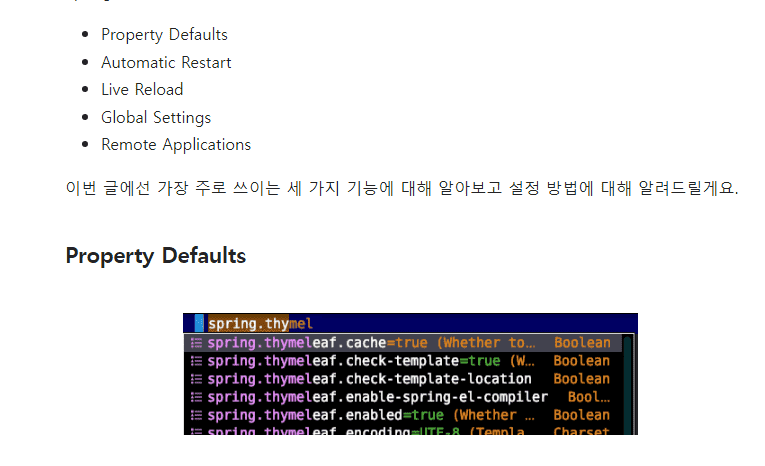Click the 'Property Defaults' section heading
The height and width of the screenshot is (466, 765).
pos(156,256)
